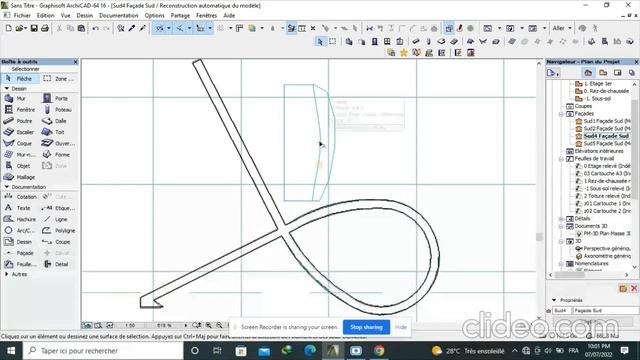
Task: Select the Arc/Cercle tool
Action: tap(20, 231)
